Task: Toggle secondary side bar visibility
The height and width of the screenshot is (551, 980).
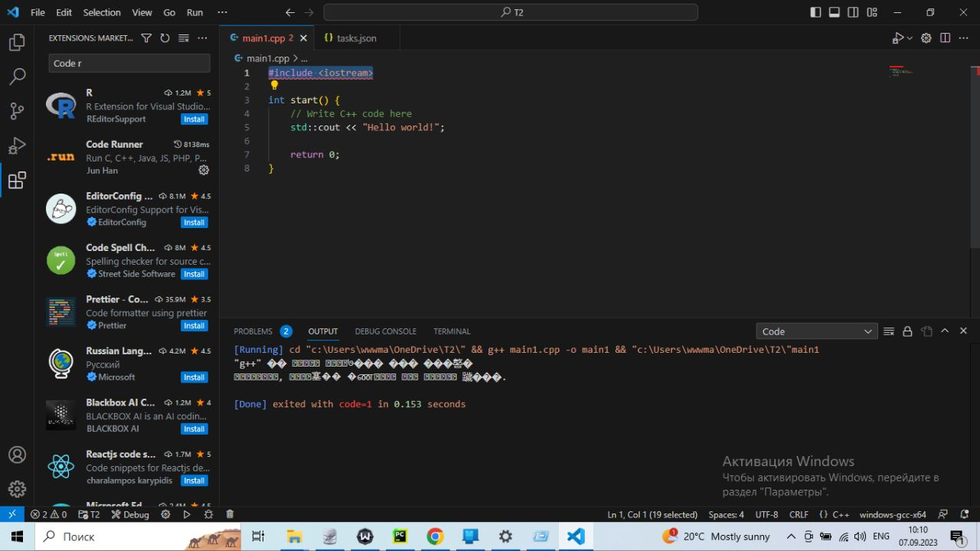Action: (x=853, y=12)
